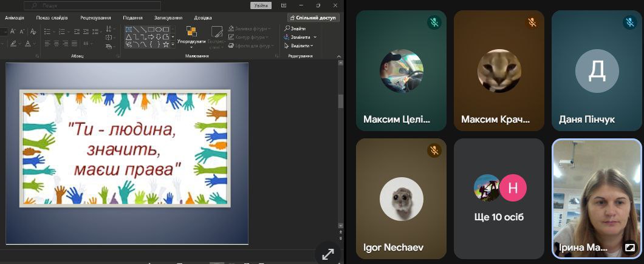Open the Рецензування ribbon tab
Image resolution: width=644 pixels, height=264 pixels.
[94, 18]
